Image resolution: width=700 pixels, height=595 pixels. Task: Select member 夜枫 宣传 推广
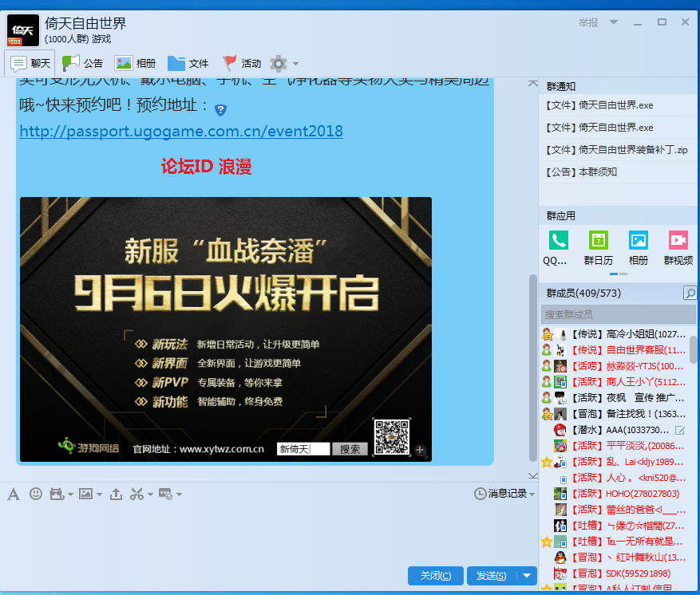coord(619,398)
